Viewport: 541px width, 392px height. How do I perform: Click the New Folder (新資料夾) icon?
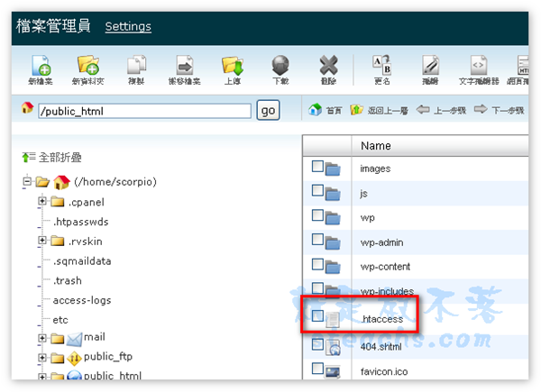pyautogui.click(x=87, y=66)
